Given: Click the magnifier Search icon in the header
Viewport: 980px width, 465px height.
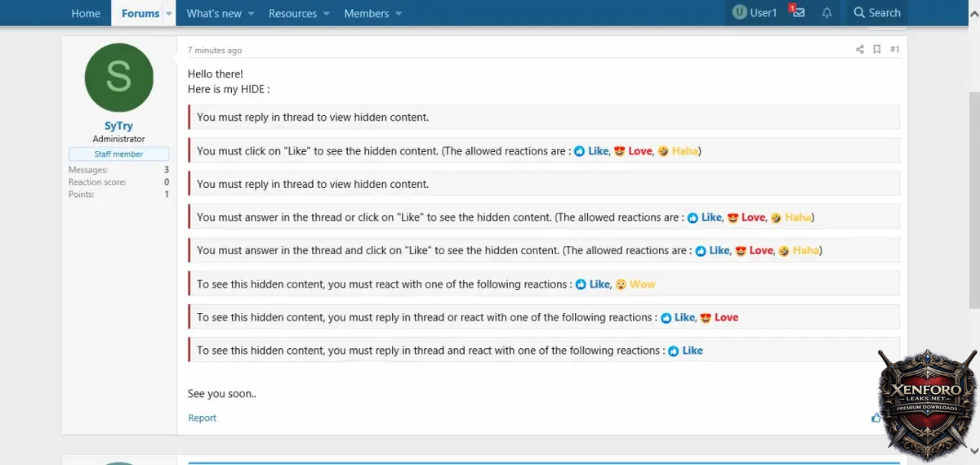Looking at the screenshot, I should tap(859, 12).
